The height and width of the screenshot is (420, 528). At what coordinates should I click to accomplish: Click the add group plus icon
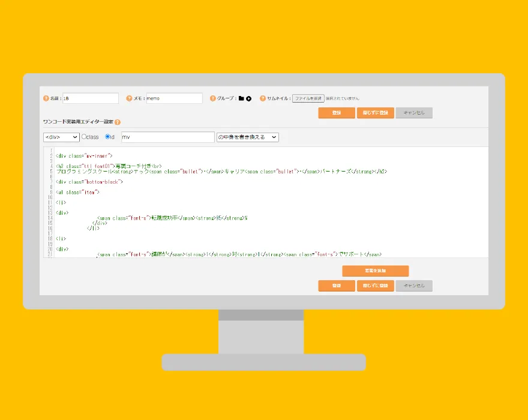(249, 98)
